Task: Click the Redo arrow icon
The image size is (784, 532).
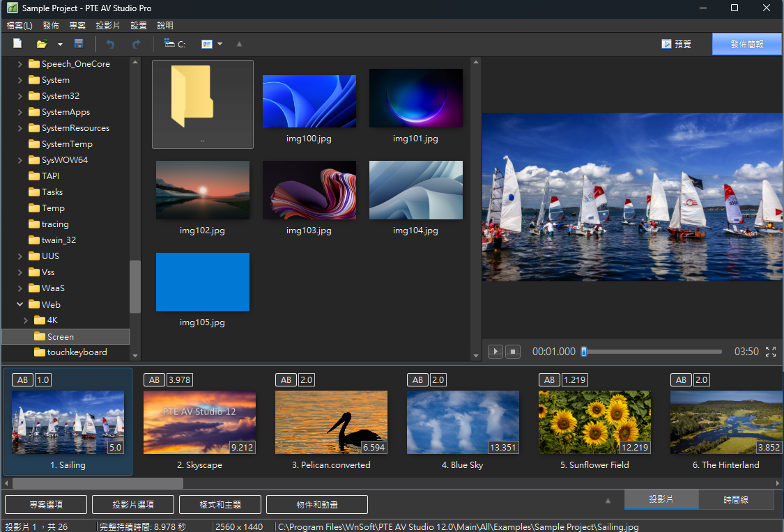Action: [136, 44]
